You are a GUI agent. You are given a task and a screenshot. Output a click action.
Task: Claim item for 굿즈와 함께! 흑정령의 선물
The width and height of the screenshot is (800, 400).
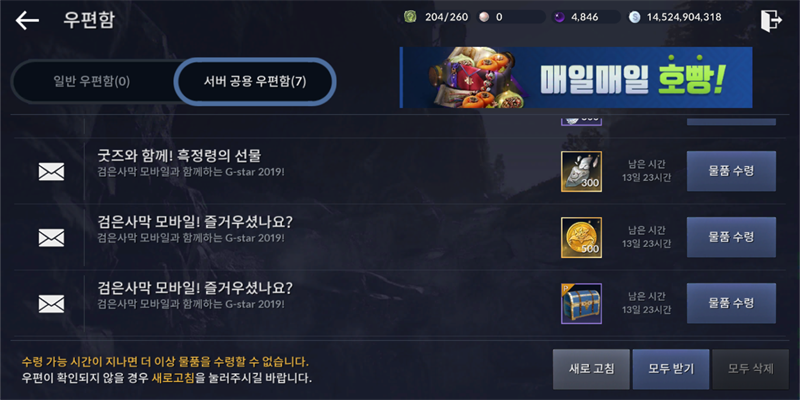click(731, 171)
